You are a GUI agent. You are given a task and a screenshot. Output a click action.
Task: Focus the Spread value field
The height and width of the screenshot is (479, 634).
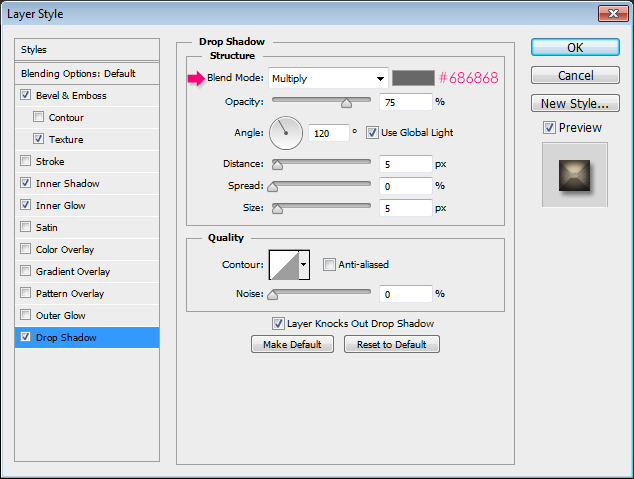coord(406,186)
